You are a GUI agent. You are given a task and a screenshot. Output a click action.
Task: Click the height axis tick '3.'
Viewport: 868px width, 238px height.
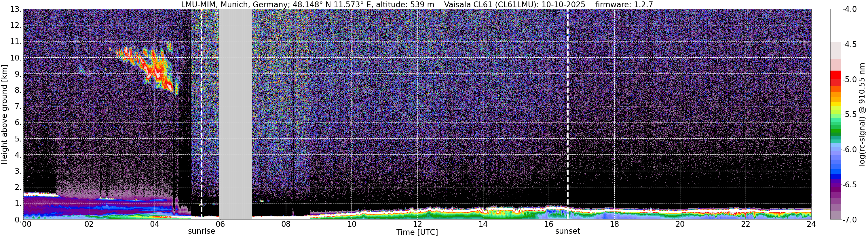[18, 171]
